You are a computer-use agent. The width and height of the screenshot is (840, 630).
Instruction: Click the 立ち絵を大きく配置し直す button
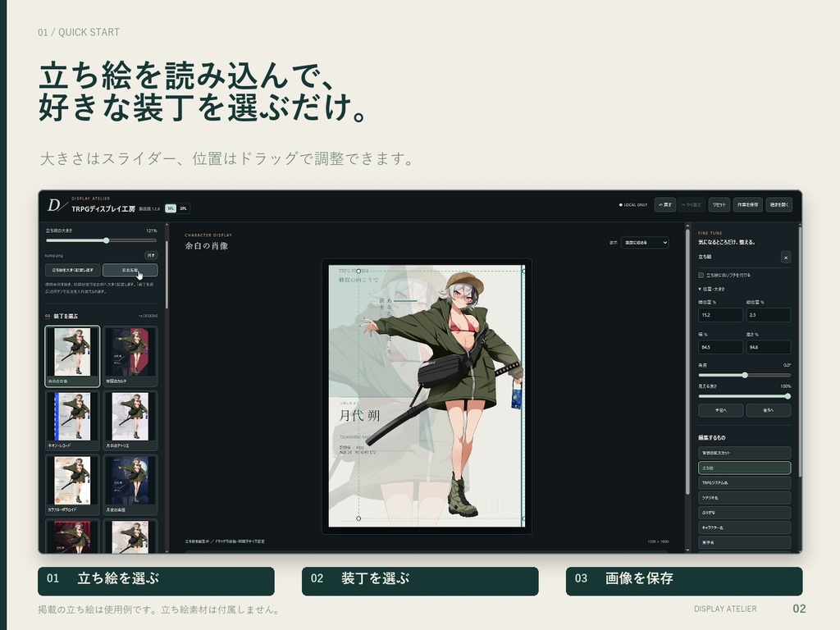(x=72, y=270)
